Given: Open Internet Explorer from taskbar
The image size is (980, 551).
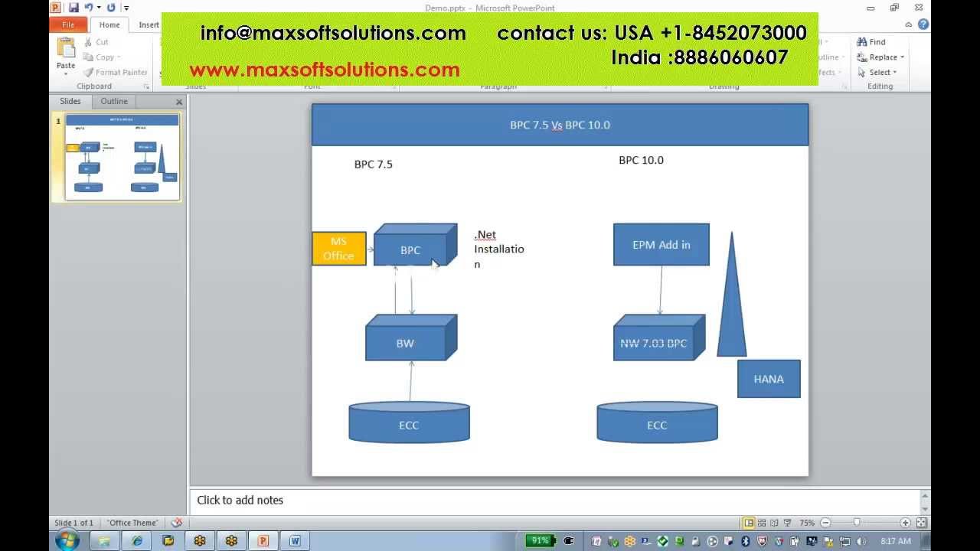Looking at the screenshot, I should [136, 541].
